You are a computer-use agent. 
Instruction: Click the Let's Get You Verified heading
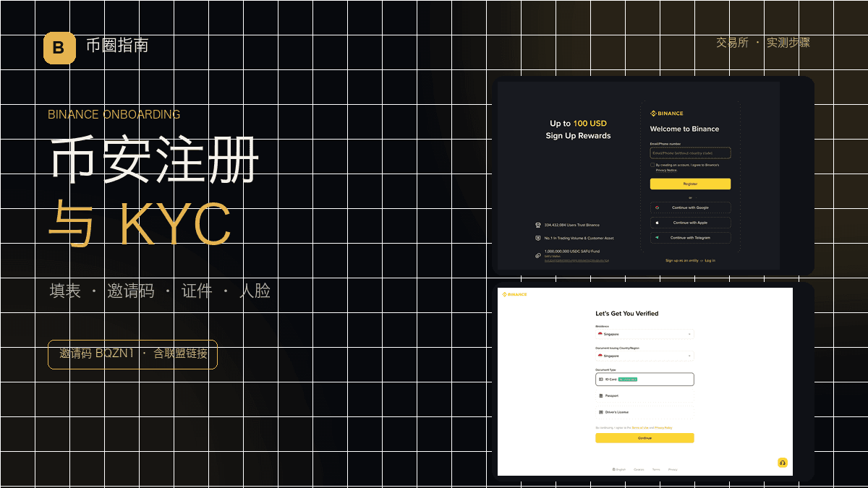[x=627, y=314]
